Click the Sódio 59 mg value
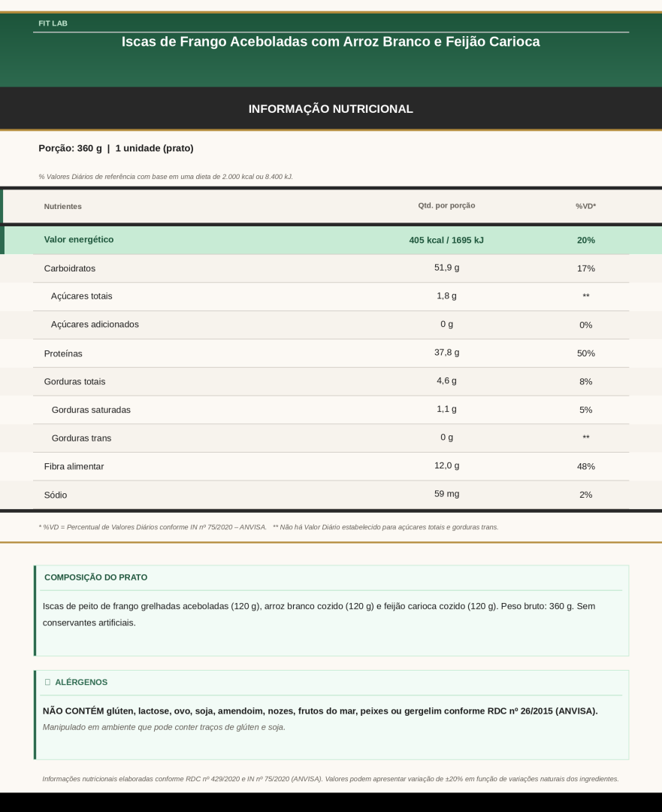 [x=446, y=494]
